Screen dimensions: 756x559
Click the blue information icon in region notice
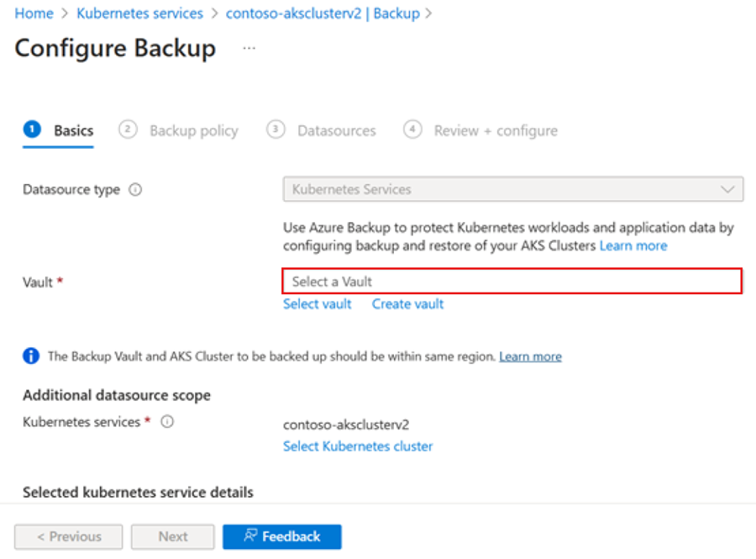pos(31,356)
